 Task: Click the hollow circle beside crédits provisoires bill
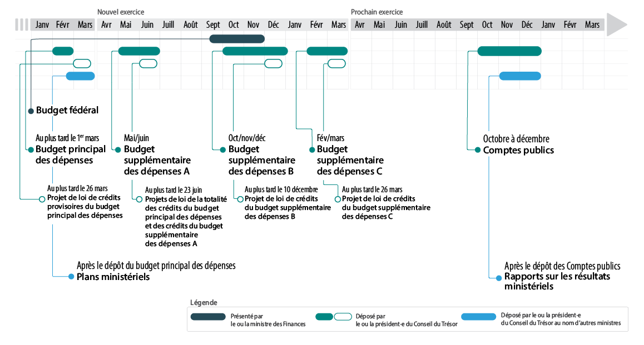click(x=42, y=198)
